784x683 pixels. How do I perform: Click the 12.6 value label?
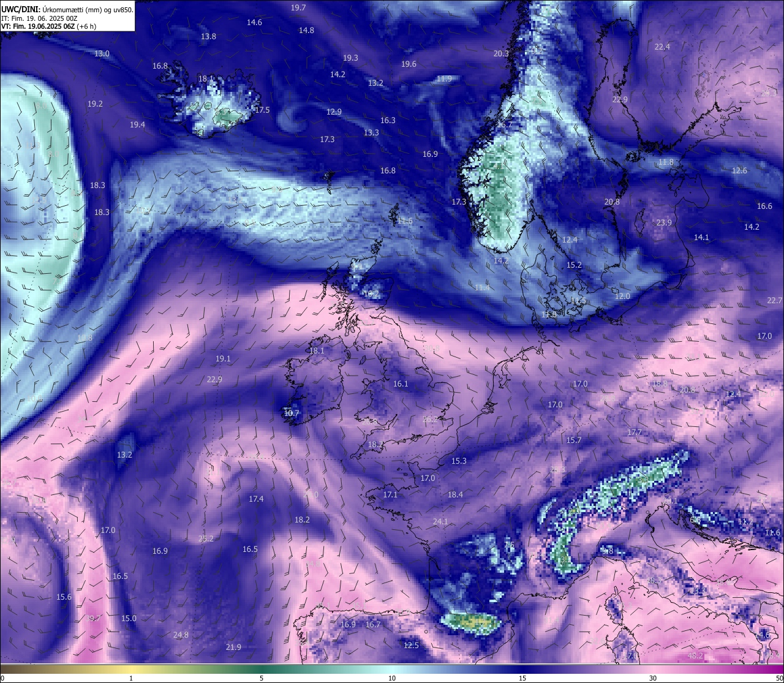[739, 170]
